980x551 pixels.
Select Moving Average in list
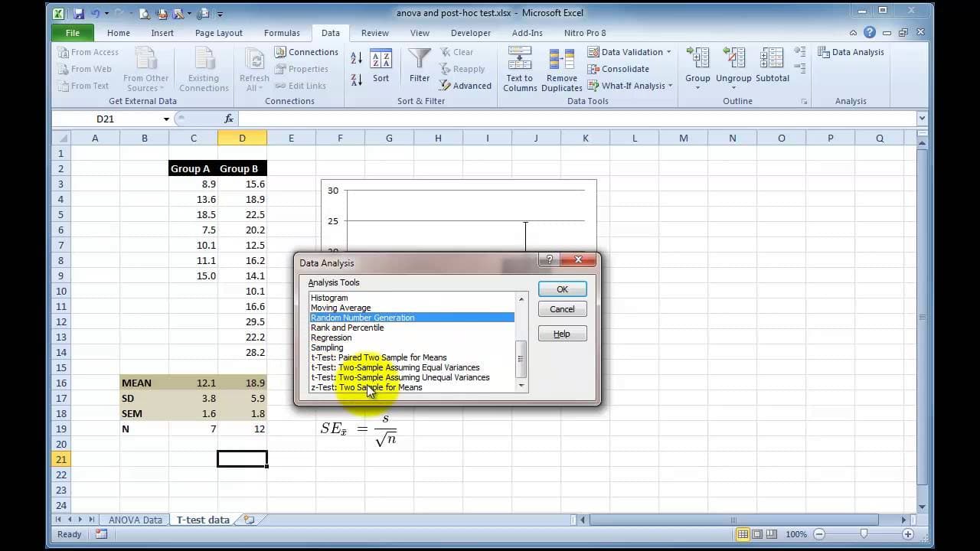pos(412,308)
